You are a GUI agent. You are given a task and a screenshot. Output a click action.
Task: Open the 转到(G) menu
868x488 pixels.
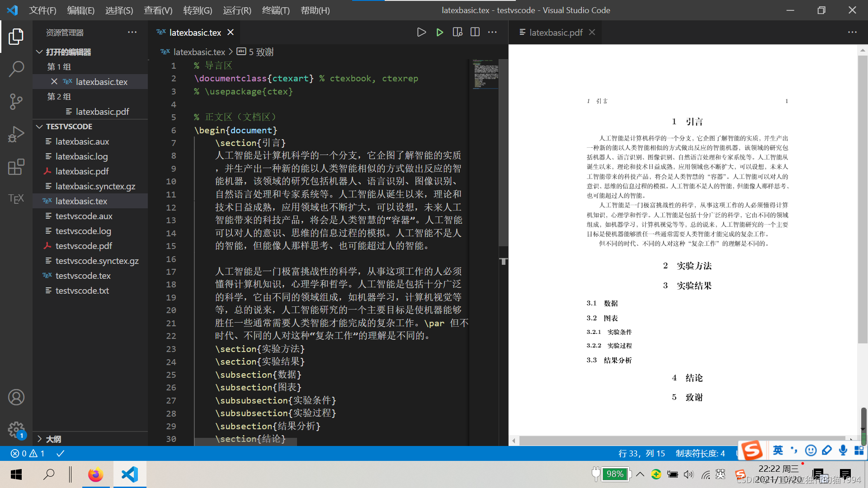click(x=198, y=10)
